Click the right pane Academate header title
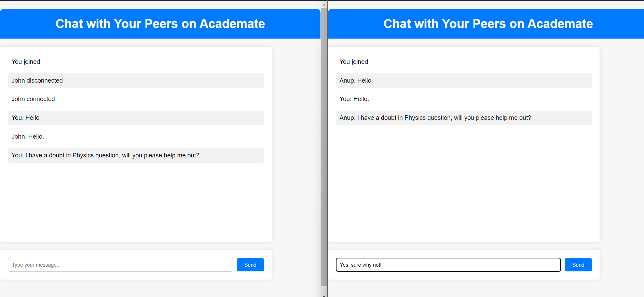Screen dimensions: 644x297 [x=488, y=24]
